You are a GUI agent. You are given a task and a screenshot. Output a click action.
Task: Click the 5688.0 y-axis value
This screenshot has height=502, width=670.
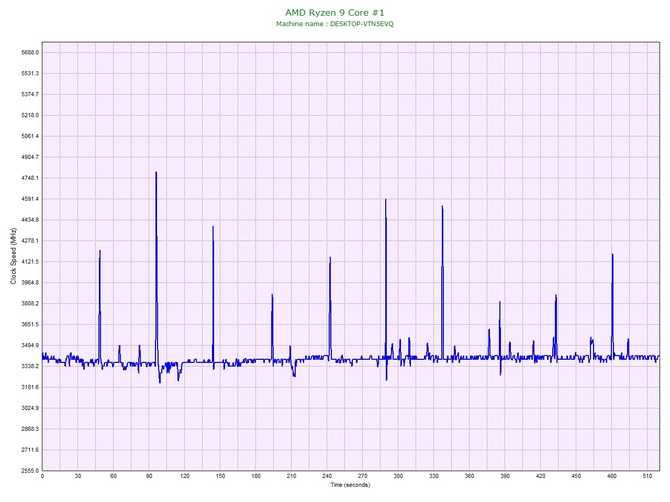30,53
